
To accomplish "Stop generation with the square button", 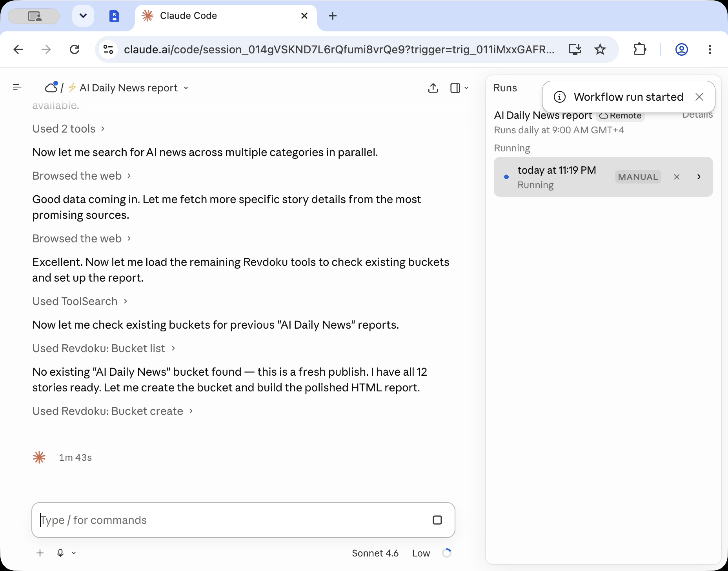I will [437, 520].
